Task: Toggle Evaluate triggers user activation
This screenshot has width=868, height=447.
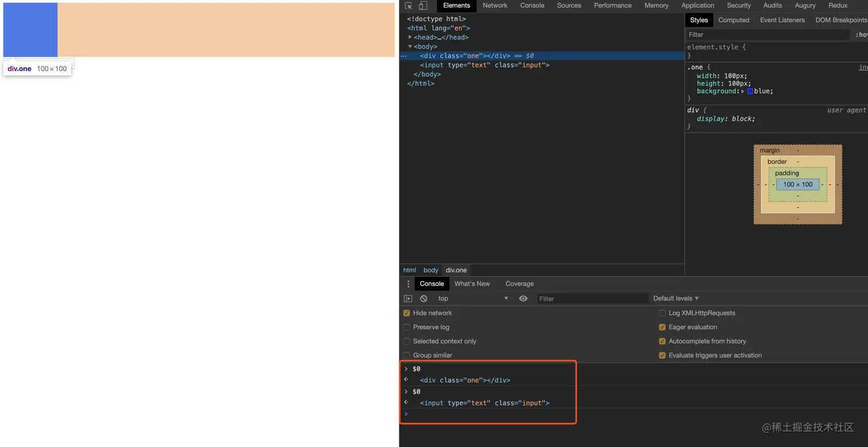Action: coord(662,355)
